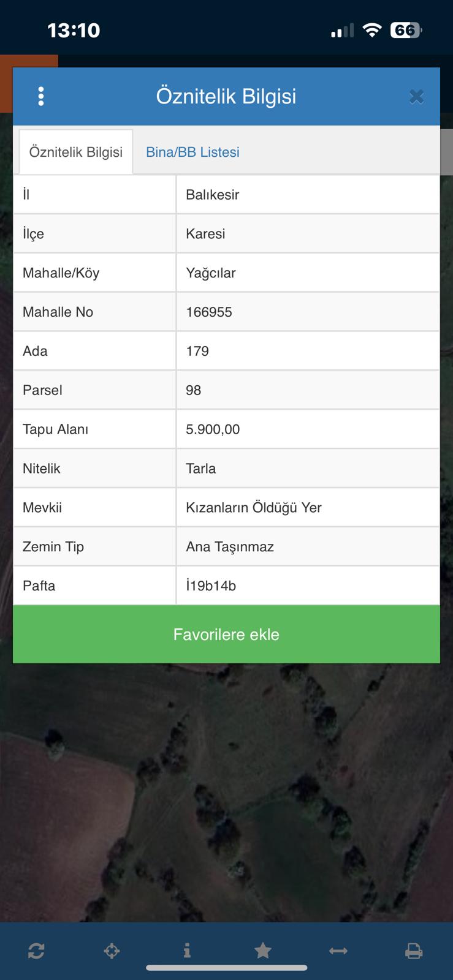Tap the Mevkii value Kızanların Öldüğü Yer

tap(254, 508)
